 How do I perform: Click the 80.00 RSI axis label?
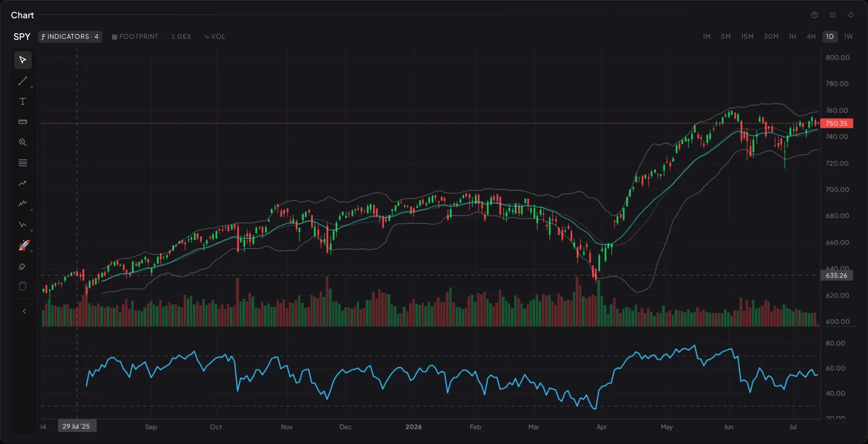[x=835, y=343]
